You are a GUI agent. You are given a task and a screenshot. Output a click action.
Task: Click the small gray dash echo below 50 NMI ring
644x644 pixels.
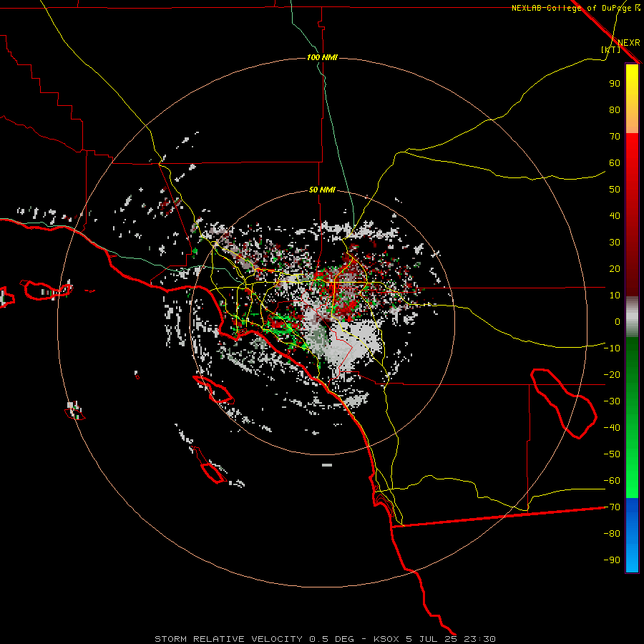tap(327, 465)
